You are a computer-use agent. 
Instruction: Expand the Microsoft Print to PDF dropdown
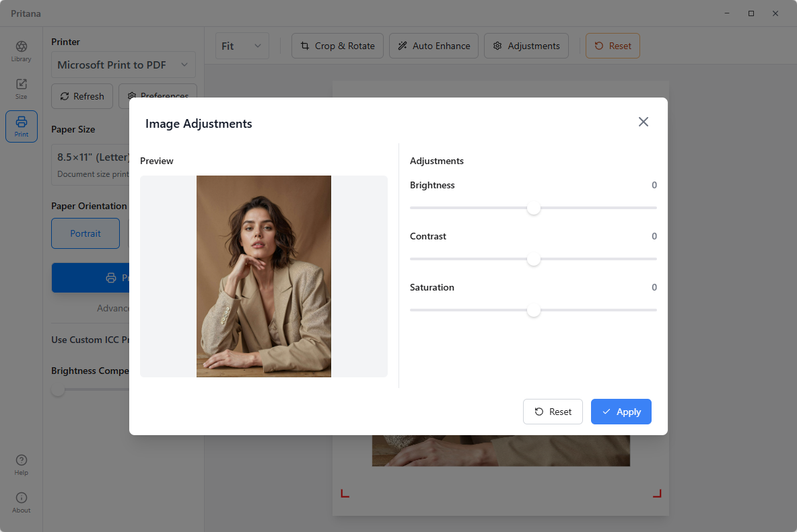[123, 65]
